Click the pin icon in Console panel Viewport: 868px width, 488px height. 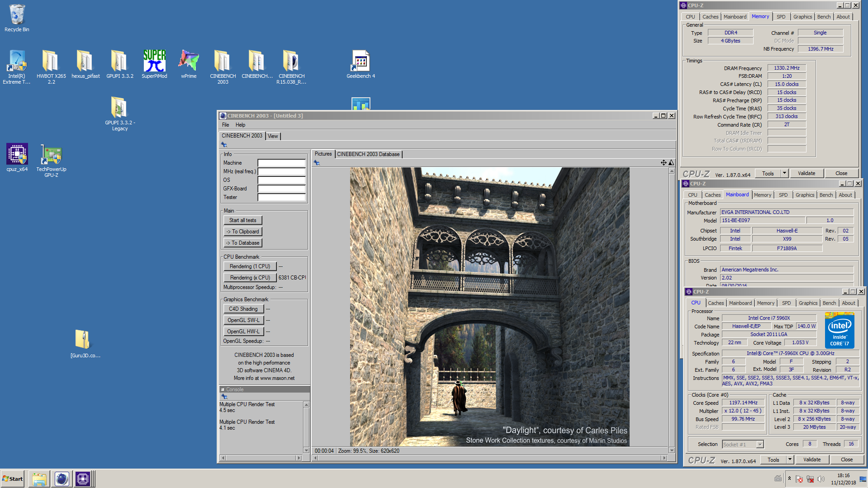[224, 397]
